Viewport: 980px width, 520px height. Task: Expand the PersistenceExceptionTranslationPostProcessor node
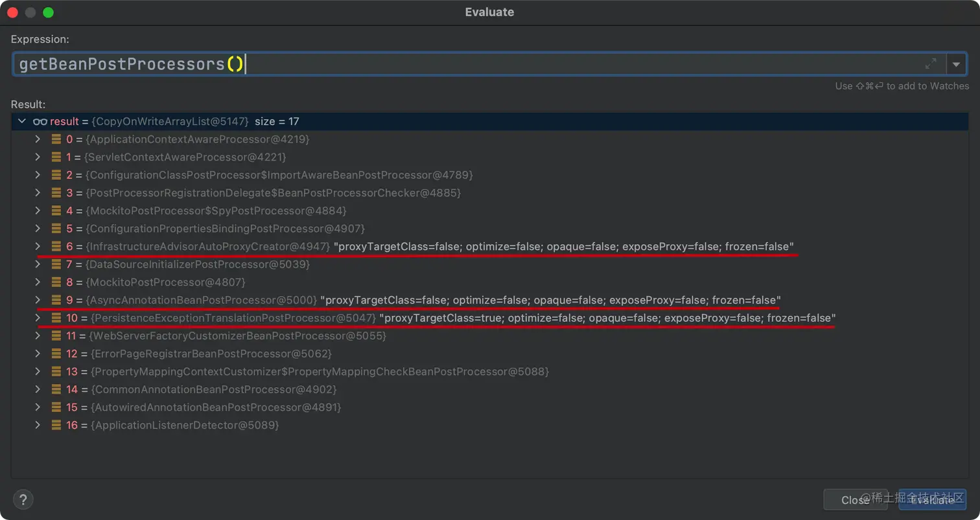click(38, 317)
